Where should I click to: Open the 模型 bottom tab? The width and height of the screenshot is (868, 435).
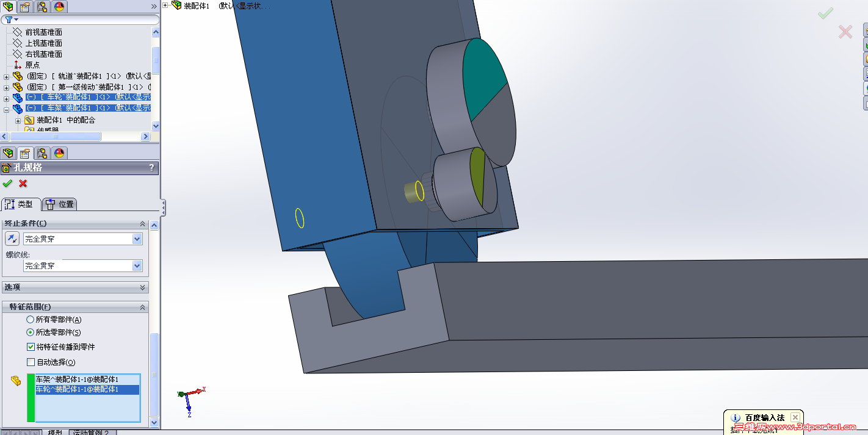click(55, 433)
